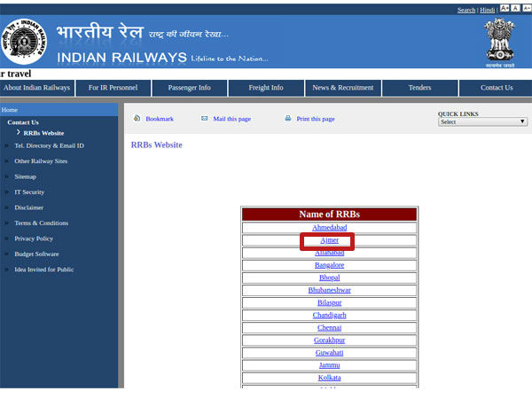Open the Ajmer RRB link
Viewport: 532px width, 399px height.
coord(330,240)
